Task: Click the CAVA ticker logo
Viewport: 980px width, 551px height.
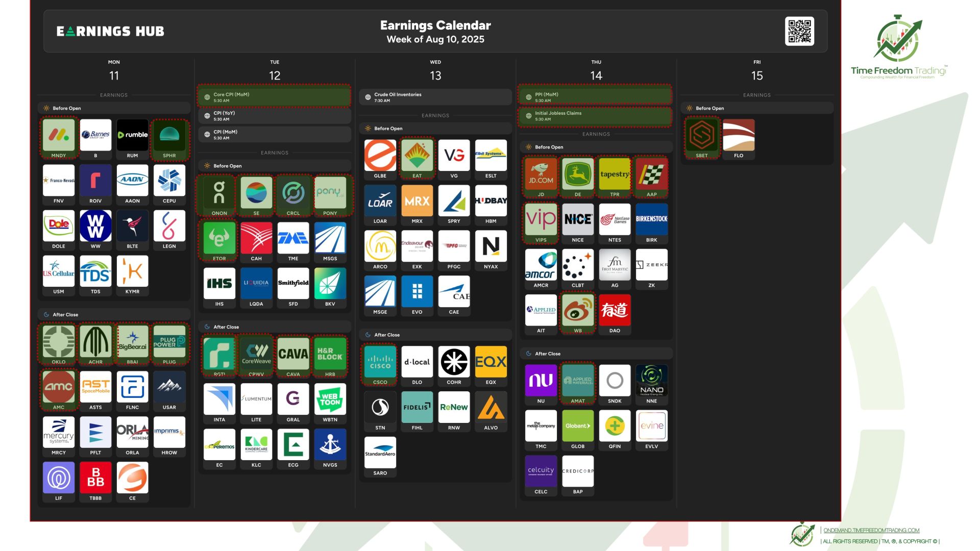Action: click(x=293, y=354)
